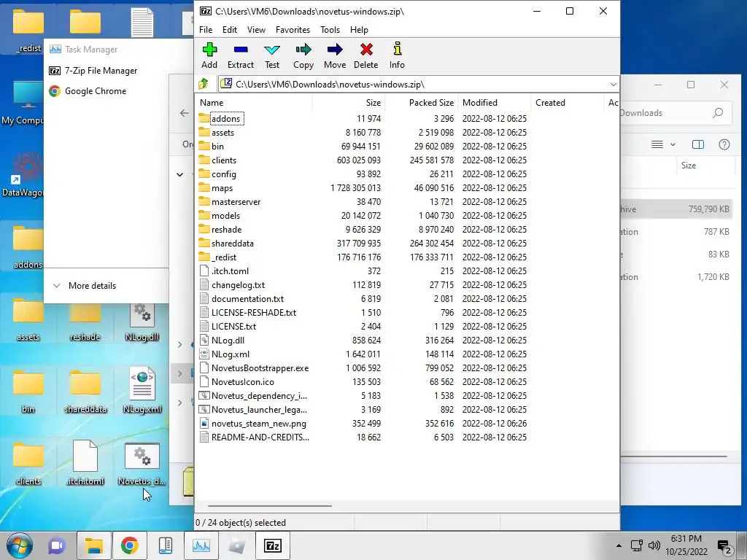Select the Copy toolbar icon
The image size is (747, 560).
coord(303,55)
